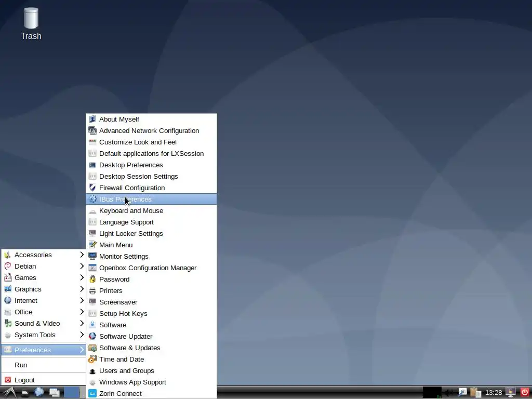
Task: Open the clipboard manager tray icon
Action: click(476, 393)
